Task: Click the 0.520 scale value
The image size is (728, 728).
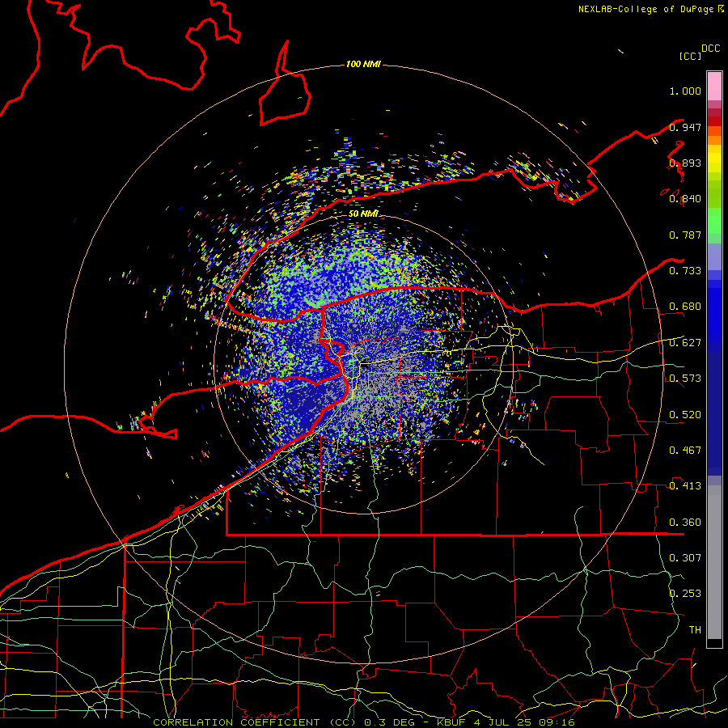Action: 685,415
